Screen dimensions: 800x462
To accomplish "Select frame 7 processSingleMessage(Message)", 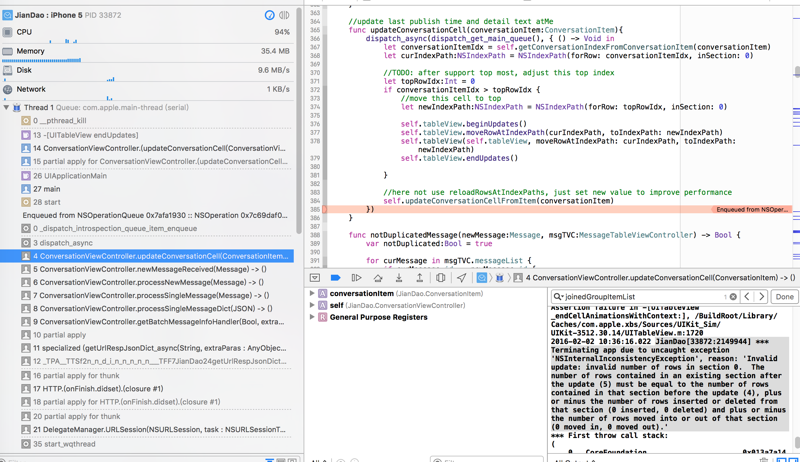I will [153, 296].
